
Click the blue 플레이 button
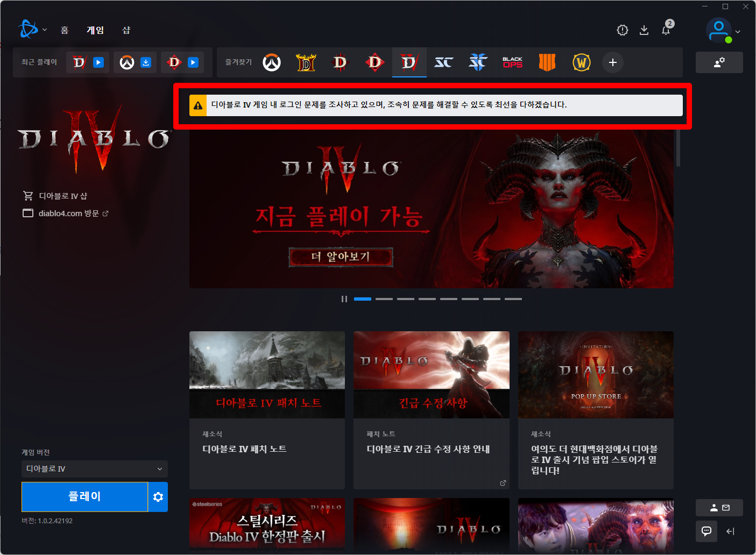click(84, 497)
